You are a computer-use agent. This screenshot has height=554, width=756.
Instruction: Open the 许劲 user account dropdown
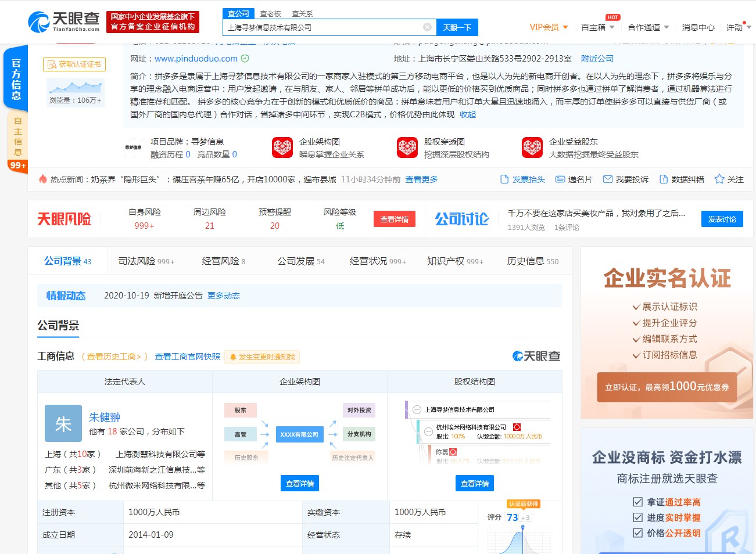click(x=739, y=27)
